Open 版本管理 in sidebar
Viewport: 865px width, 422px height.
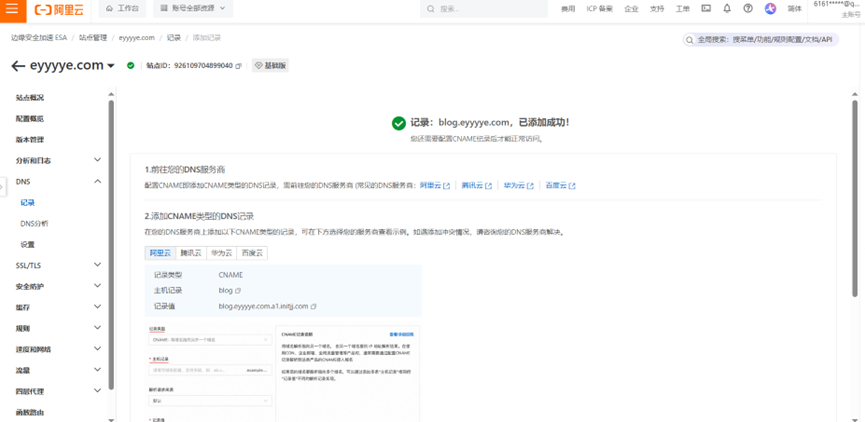30,140
